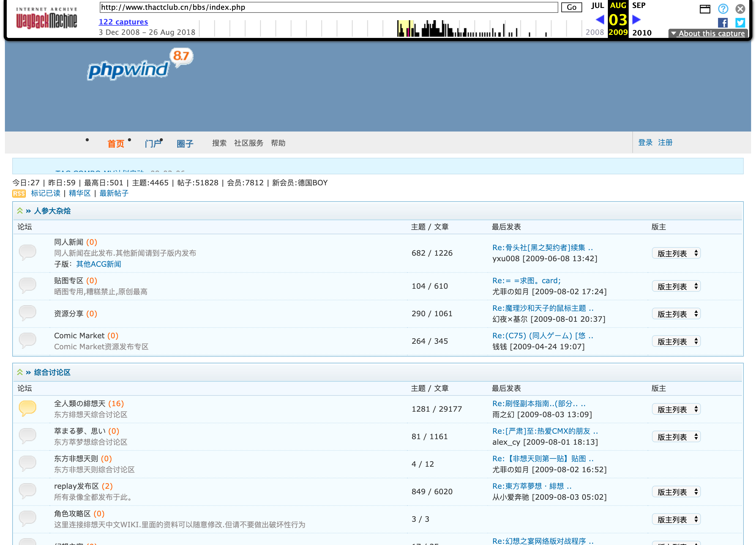Viewport: 756px width, 545px height.
Task: Open the Wayback Machine logo link
Action: pyautogui.click(x=46, y=19)
